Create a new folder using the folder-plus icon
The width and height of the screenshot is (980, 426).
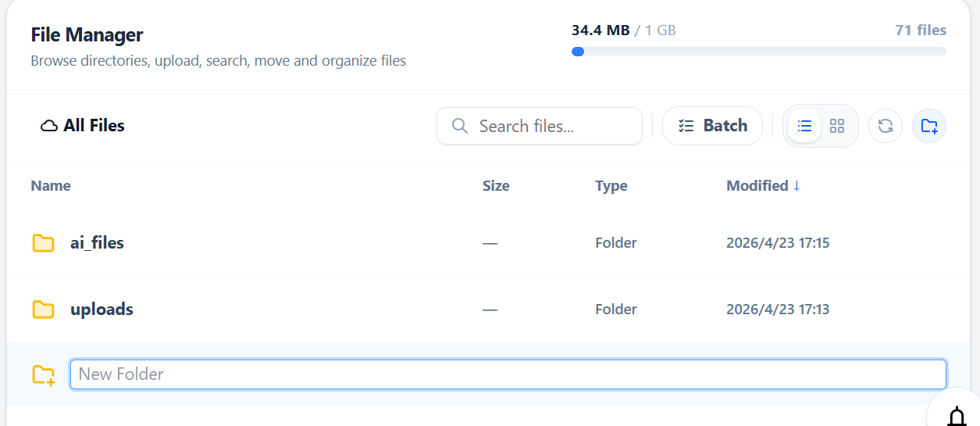929,126
